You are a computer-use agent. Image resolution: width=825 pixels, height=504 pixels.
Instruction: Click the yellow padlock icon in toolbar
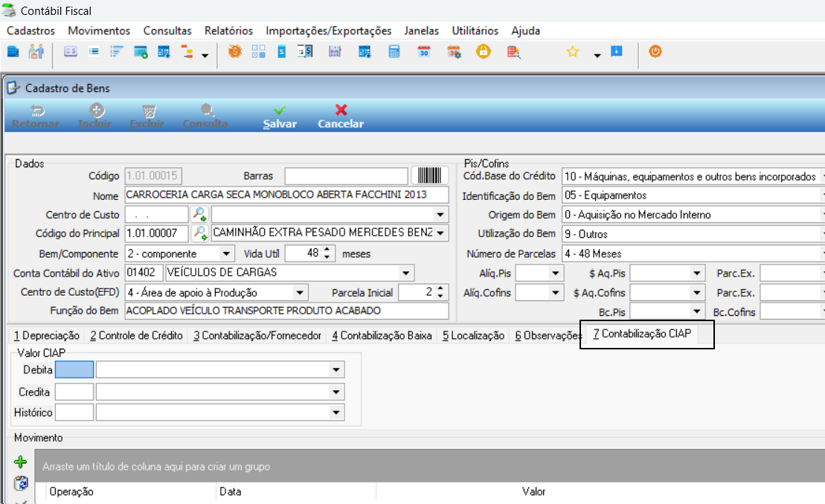483,51
